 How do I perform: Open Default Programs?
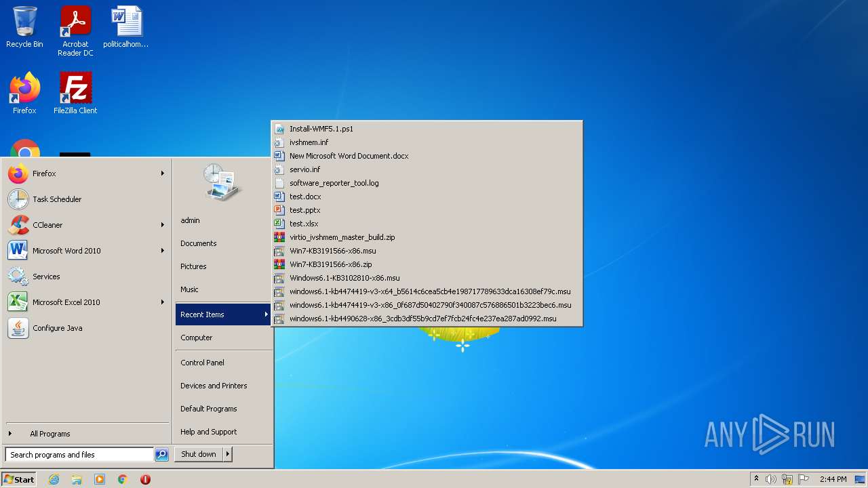(x=223, y=409)
